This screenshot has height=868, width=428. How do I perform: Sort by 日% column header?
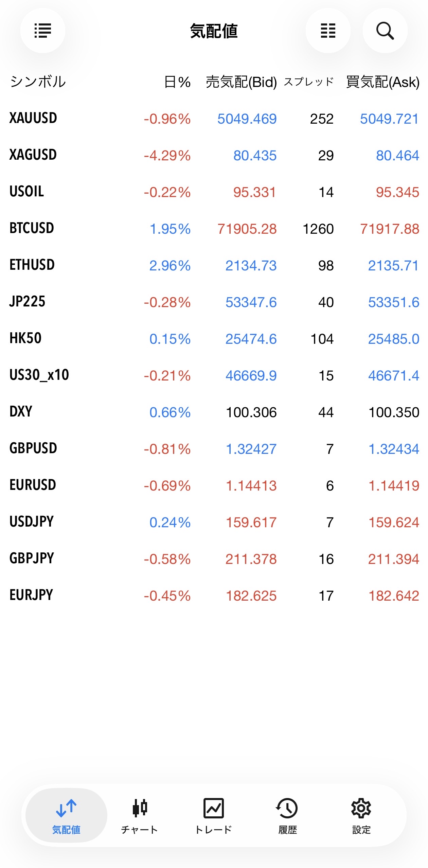[177, 82]
